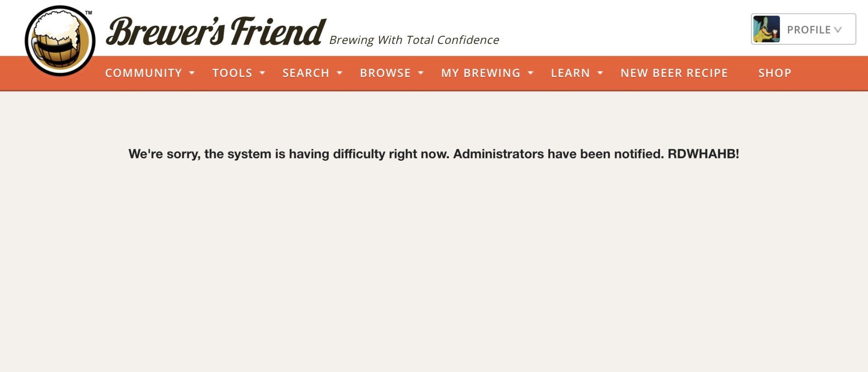This screenshot has height=372, width=868.
Task: Open the LEARN menu
Action: click(570, 73)
